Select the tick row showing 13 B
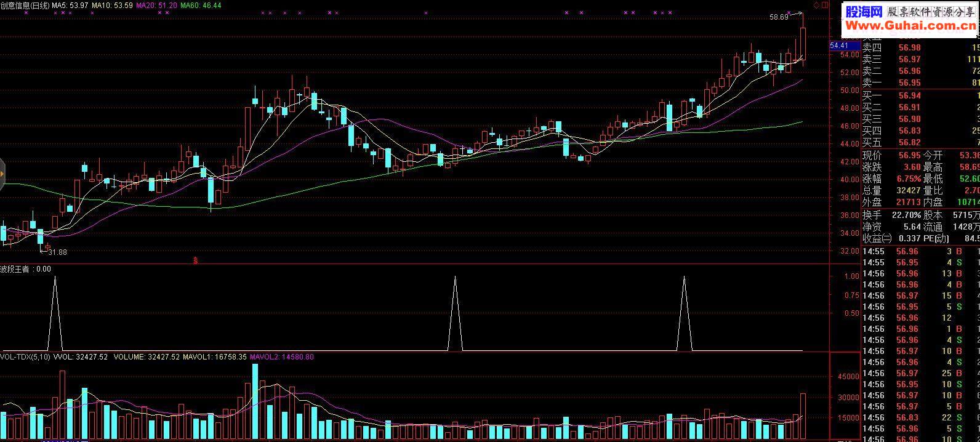Viewport: 980px width, 442px height. [920, 273]
